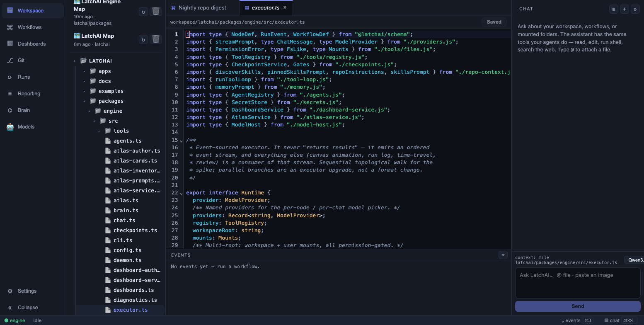Click the Saved status button
This screenshot has height=325, width=644.
click(x=494, y=22)
